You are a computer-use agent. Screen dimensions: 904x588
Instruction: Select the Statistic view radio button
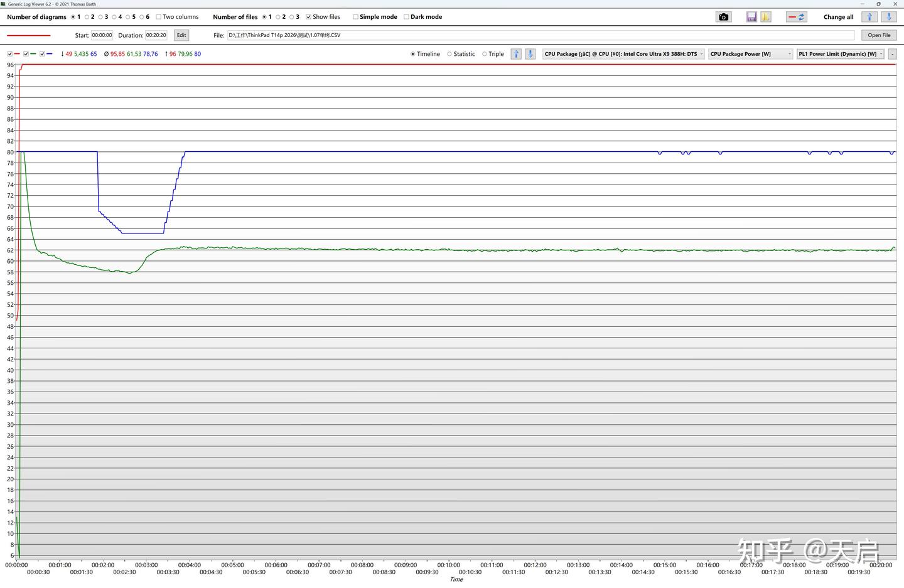[x=449, y=54]
